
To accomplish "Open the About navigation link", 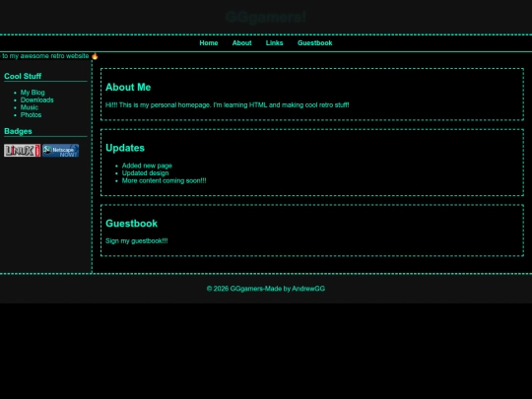I will pyautogui.click(x=242, y=43).
